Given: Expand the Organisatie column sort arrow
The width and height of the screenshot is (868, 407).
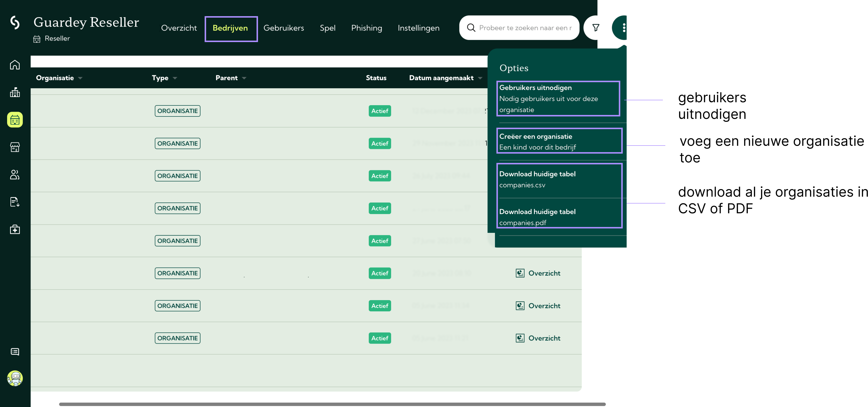Looking at the screenshot, I should pos(80,78).
